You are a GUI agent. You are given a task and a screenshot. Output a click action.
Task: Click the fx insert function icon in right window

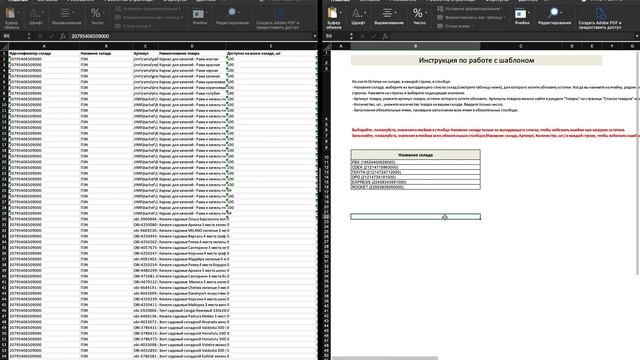tap(385, 36)
